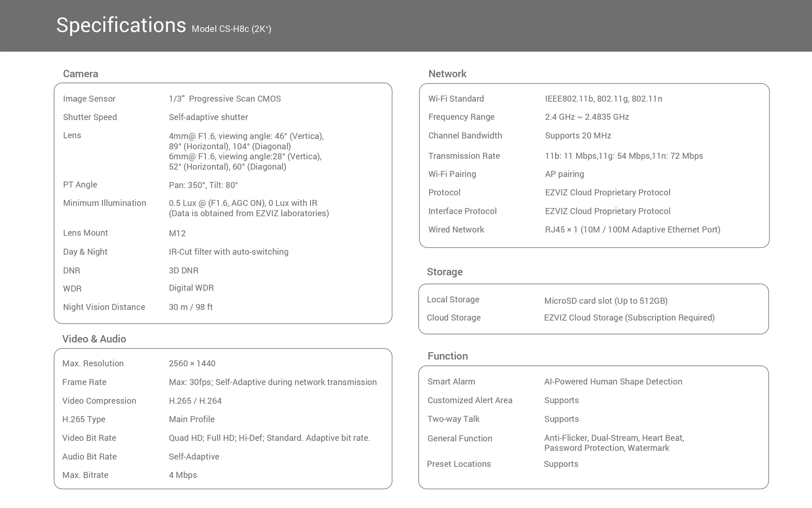Select the Max. Resolution 2560 × 1440 value

[x=192, y=364]
